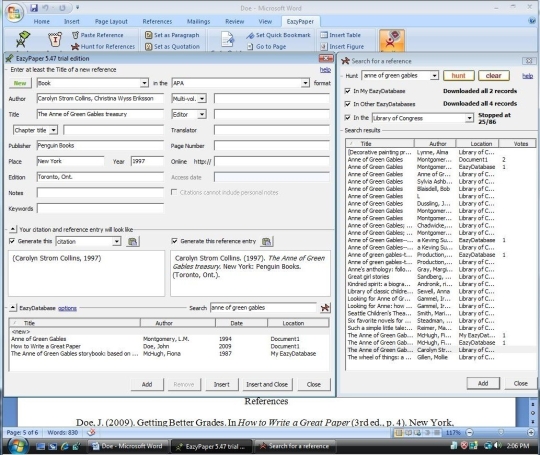Click Insert Figure in ribbon
Viewport: 540px width, 455px height.
coord(342,46)
